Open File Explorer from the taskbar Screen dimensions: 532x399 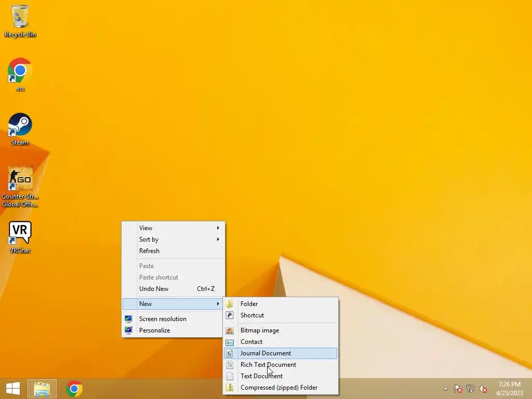click(42, 389)
